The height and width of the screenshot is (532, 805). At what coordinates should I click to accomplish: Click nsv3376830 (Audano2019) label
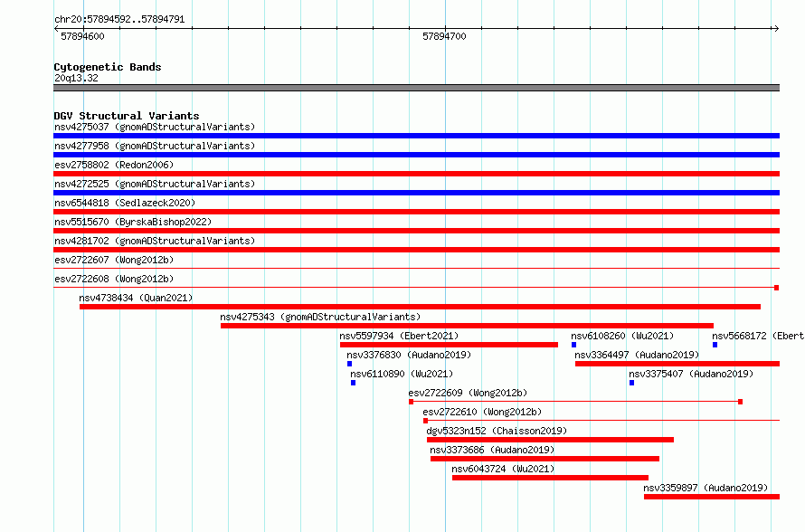click(409, 355)
